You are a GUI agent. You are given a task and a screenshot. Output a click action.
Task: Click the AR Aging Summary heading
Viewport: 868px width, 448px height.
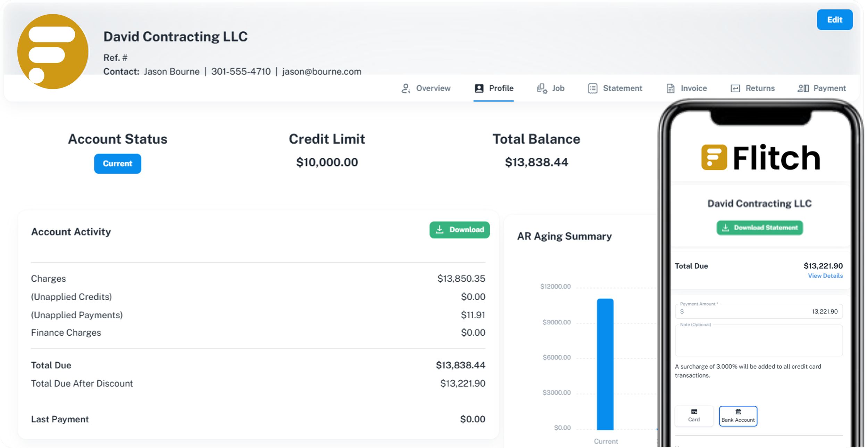pos(564,236)
